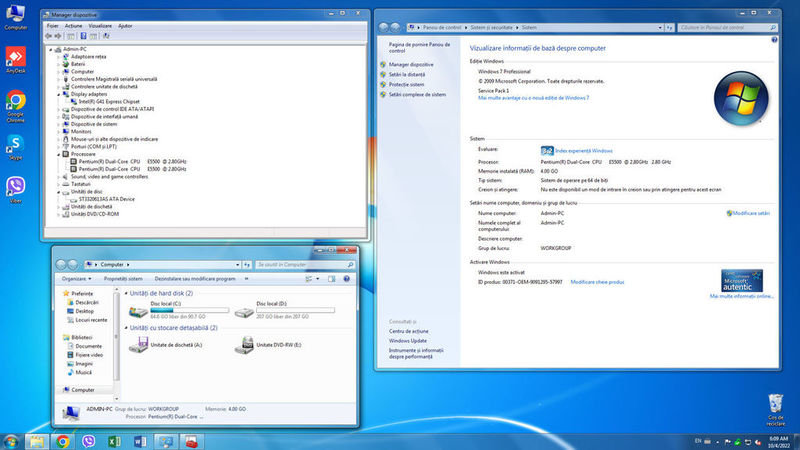This screenshot has height=450, width=800.
Task: Click Back arrow in Device Manager toolbar
Action: tap(48, 36)
